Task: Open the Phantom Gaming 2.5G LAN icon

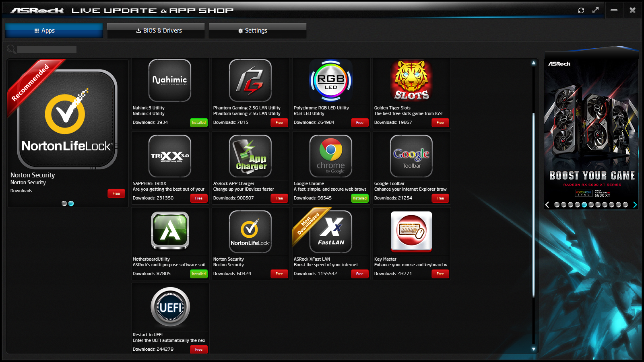Action: 250,80
